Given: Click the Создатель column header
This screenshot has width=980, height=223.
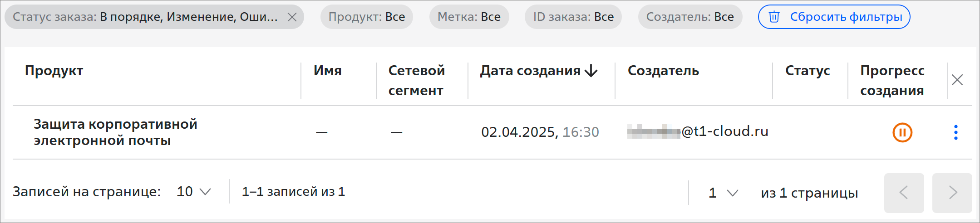Looking at the screenshot, I should coord(663,71).
